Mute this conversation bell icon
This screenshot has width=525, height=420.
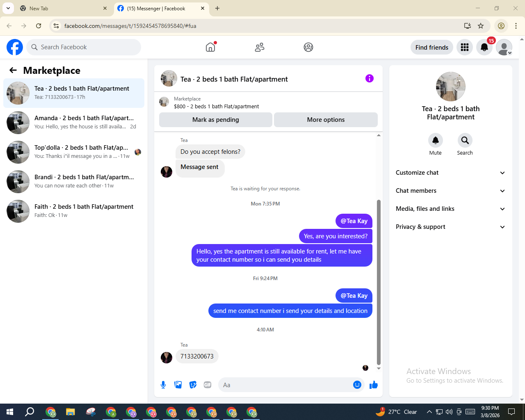(x=436, y=140)
